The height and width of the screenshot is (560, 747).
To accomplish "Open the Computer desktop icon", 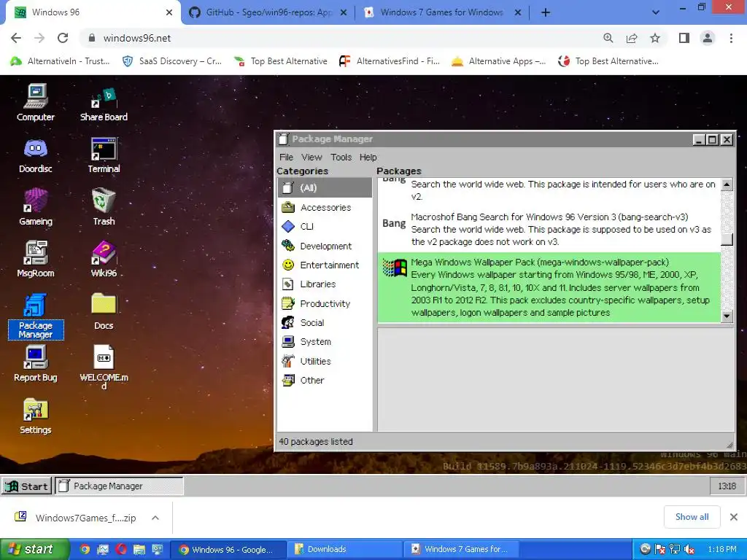I will [36, 102].
